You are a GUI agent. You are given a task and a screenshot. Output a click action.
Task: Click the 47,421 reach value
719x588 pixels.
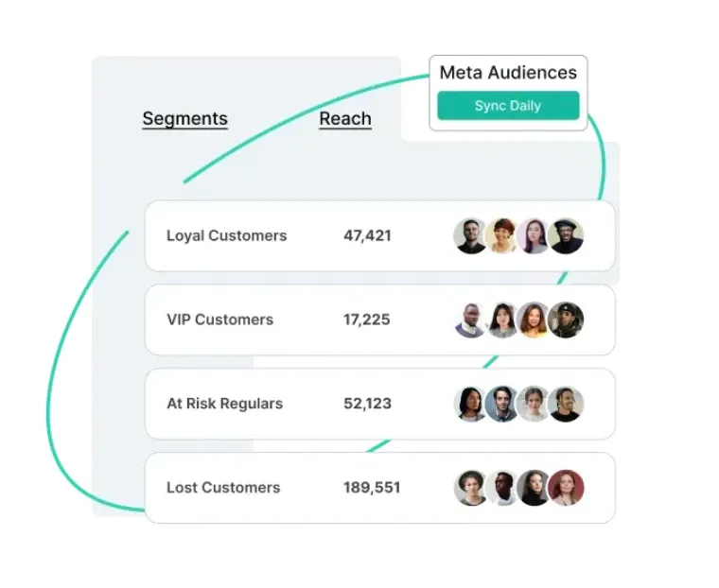(367, 235)
